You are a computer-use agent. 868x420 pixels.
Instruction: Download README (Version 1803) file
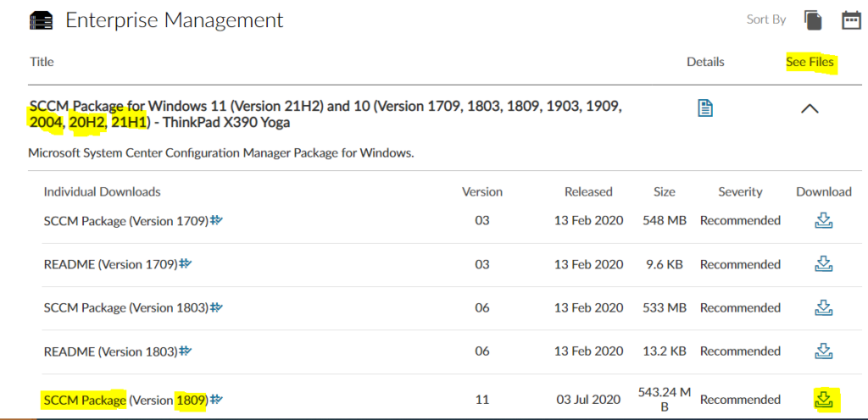(824, 351)
